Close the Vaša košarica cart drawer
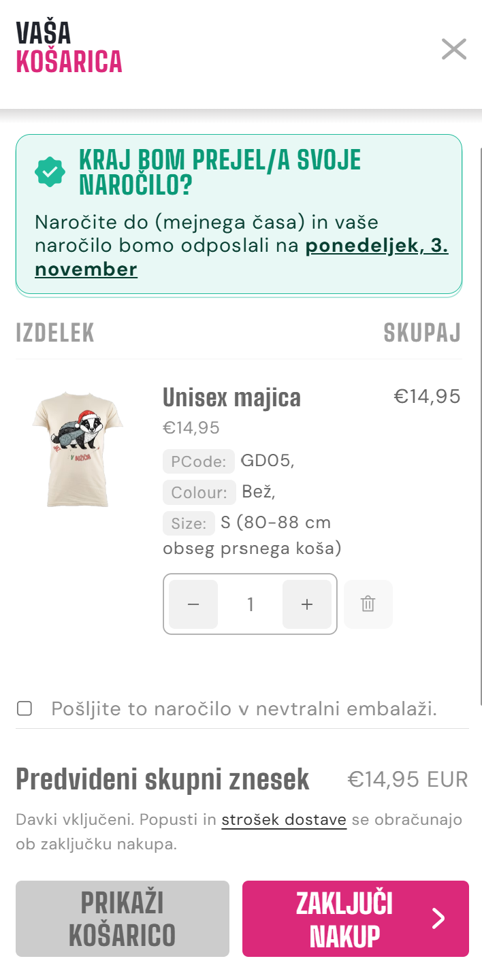Screen dimensions: 482x980 point(453,49)
